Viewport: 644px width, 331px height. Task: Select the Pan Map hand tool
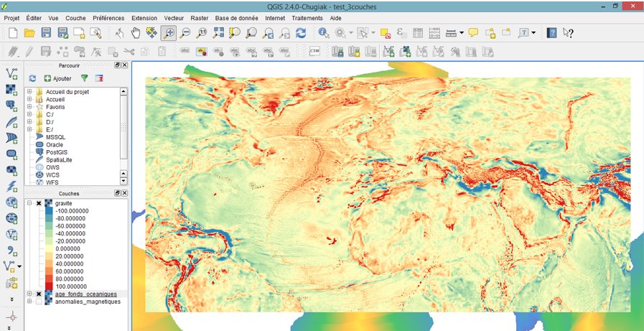[136, 33]
